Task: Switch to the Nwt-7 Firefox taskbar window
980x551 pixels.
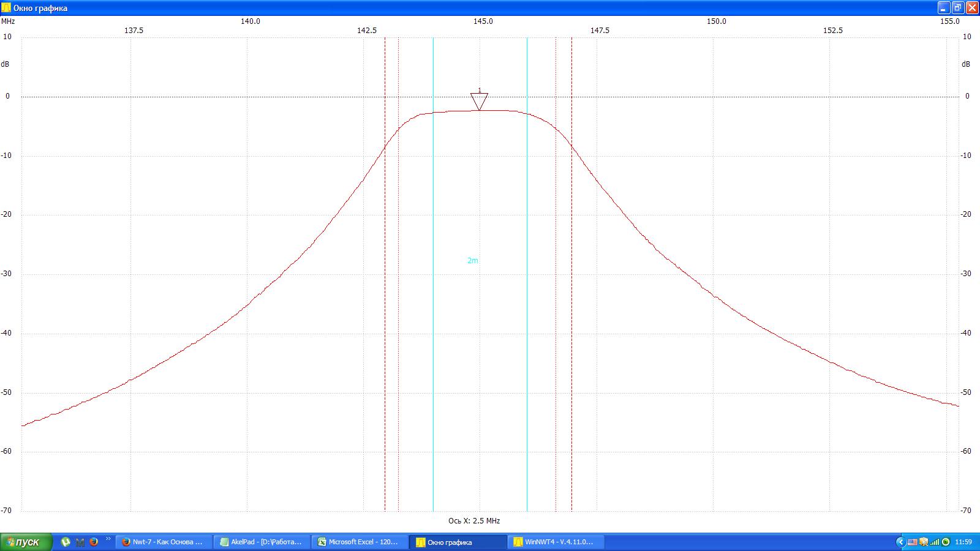Action: tap(164, 542)
